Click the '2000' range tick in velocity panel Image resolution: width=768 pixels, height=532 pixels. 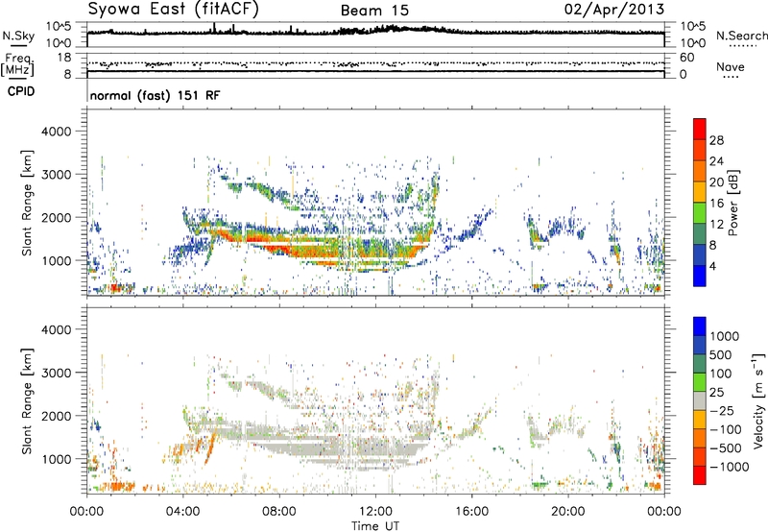[x=56, y=416]
